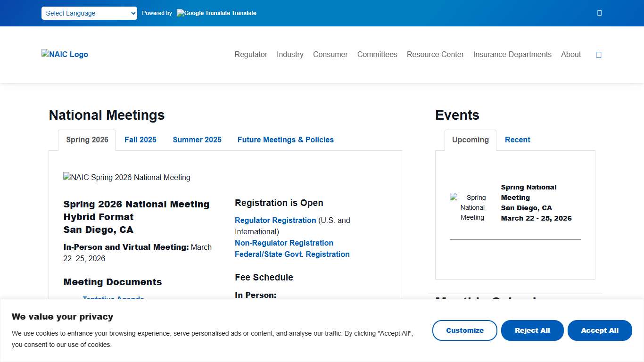This screenshot has height=362, width=644.
Task: Click the Spring National Meeting image placeholder
Action: pos(469,207)
